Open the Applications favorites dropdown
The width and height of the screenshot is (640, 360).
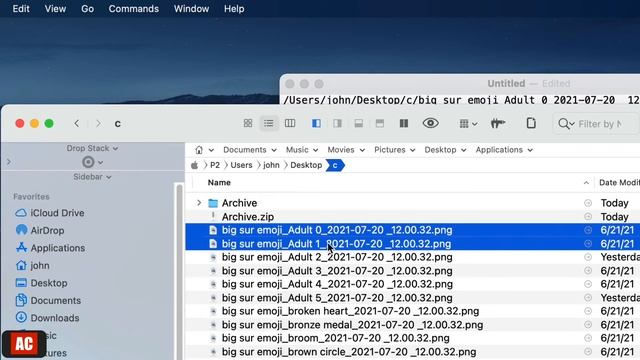pos(504,150)
